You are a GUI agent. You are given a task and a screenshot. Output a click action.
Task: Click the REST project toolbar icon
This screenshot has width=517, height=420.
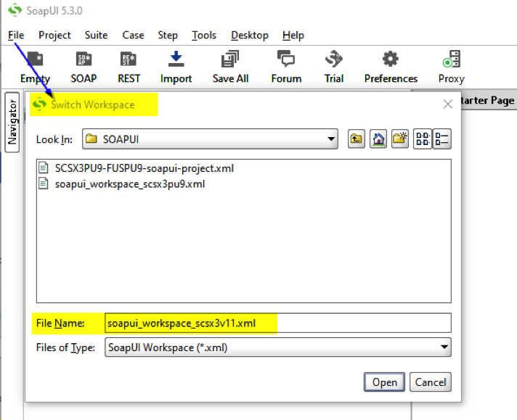[129, 59]
